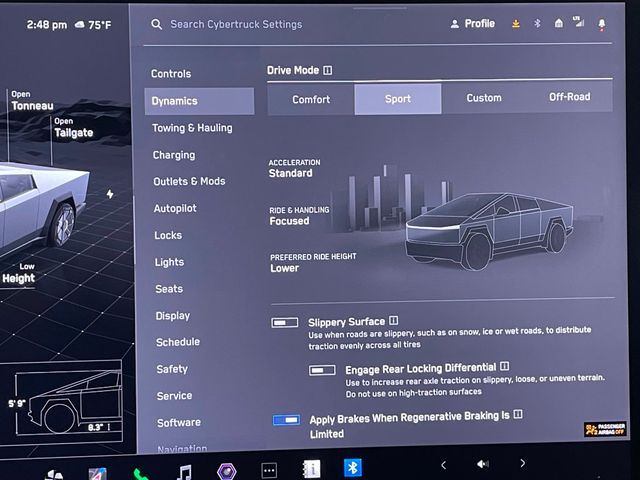
Task: Open the navigation maps app in dock
Action: pyautogui.click(x=98, y=474)
